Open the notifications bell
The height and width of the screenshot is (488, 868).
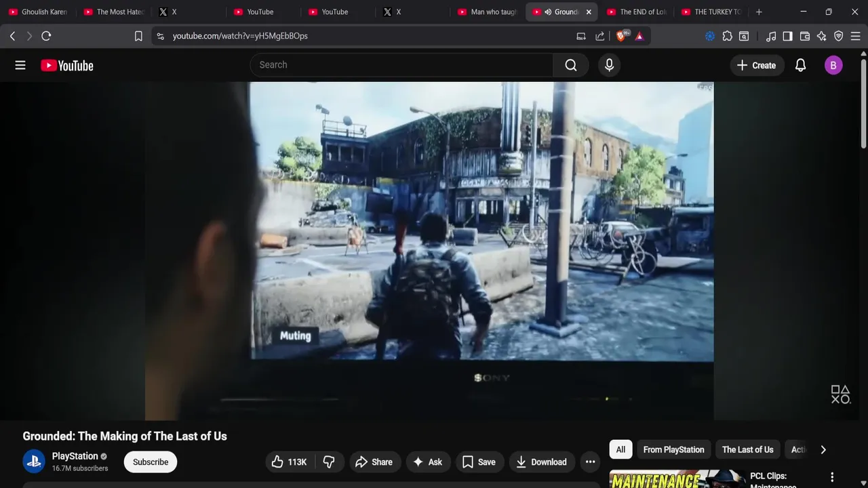[x=801, y=65]
